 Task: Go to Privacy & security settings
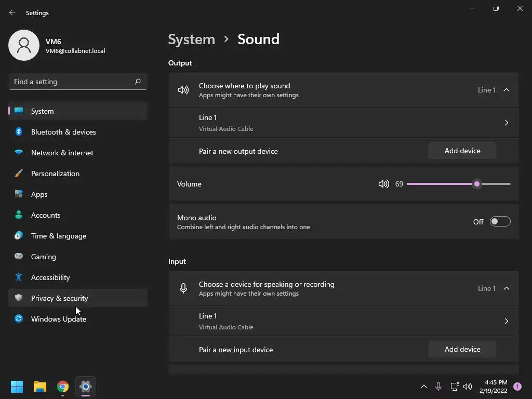[x=60, y=298]
